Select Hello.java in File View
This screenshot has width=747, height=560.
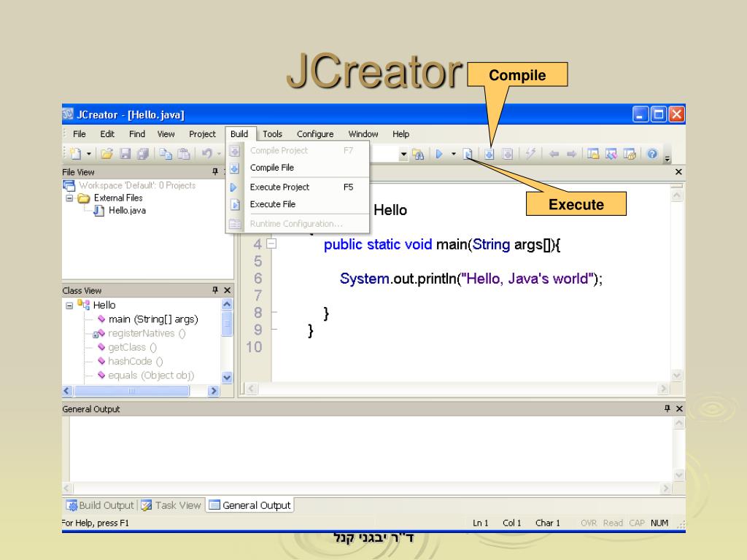pos(127,211)
